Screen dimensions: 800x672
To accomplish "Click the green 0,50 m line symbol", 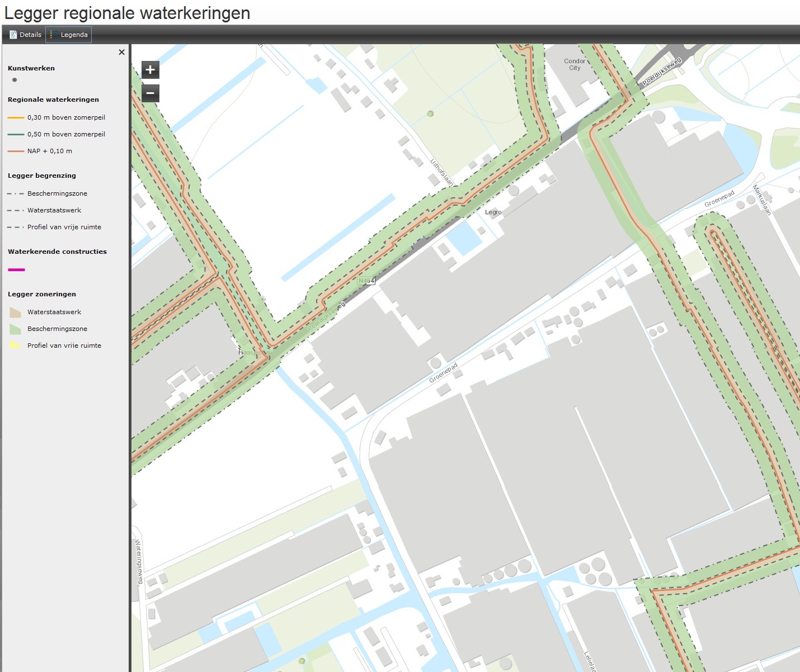I will [x=16, y=135].
